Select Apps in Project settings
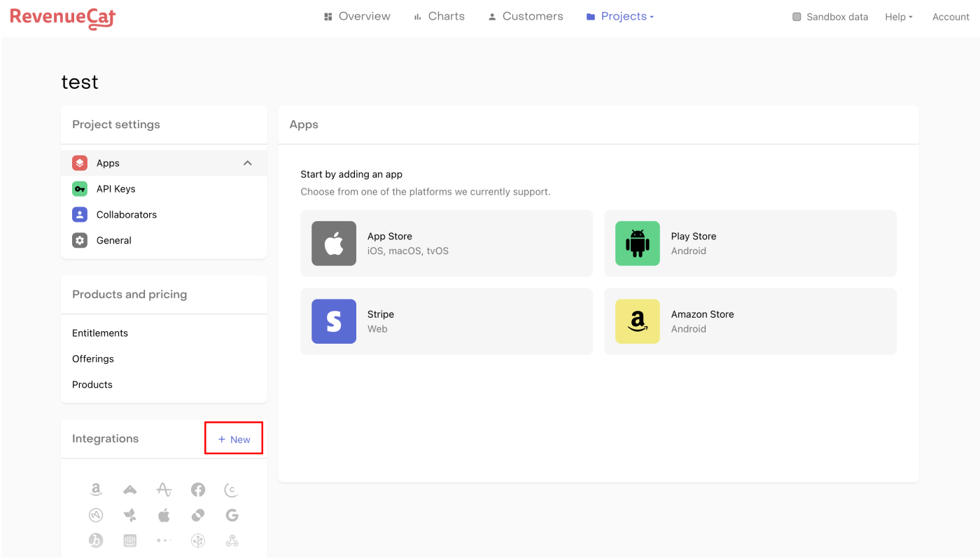980x560 pixels. pyautogui.click(x=164, y=163)
